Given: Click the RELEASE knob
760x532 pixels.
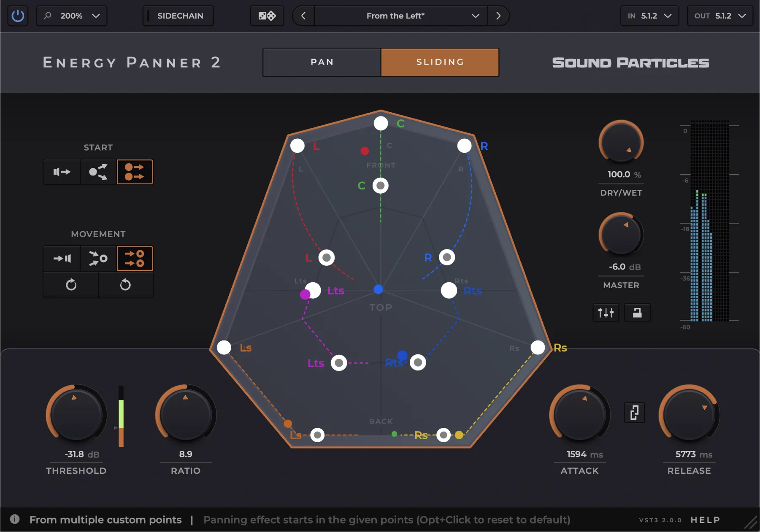Looking at the screenshot, I should pyautogui.click(x=689, y=415).
